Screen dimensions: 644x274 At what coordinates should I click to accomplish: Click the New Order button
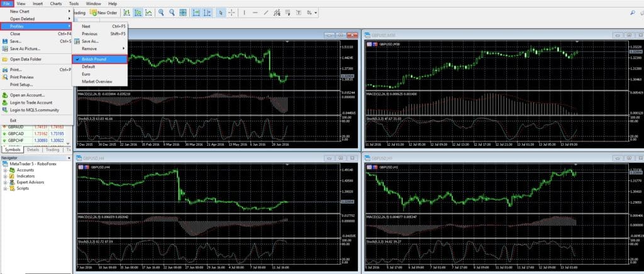(x=104, y=13)
